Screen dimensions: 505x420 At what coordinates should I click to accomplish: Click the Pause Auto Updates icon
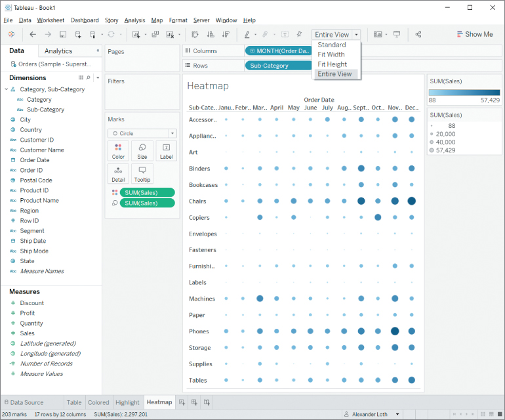(x=92, y=34)
